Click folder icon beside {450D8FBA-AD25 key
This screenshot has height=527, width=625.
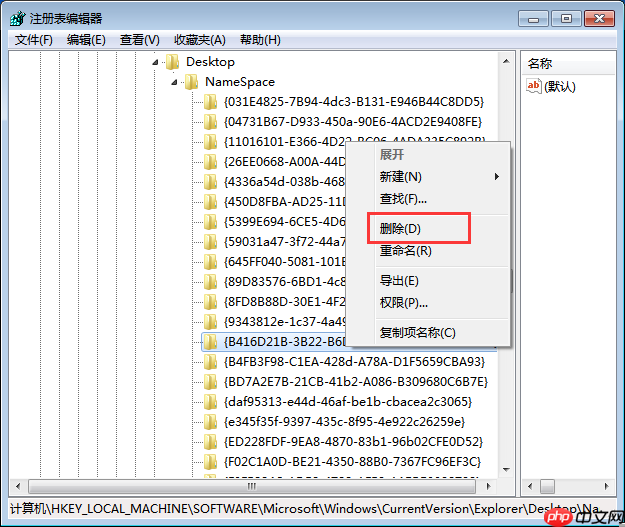coord(210,202)
